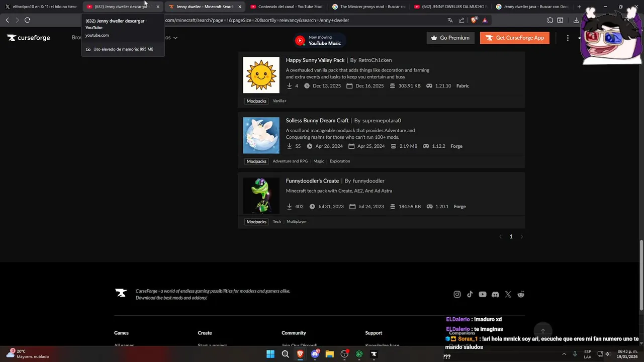644x362 pixels.
Task: Click the address bar URL field
Action: 302,20
